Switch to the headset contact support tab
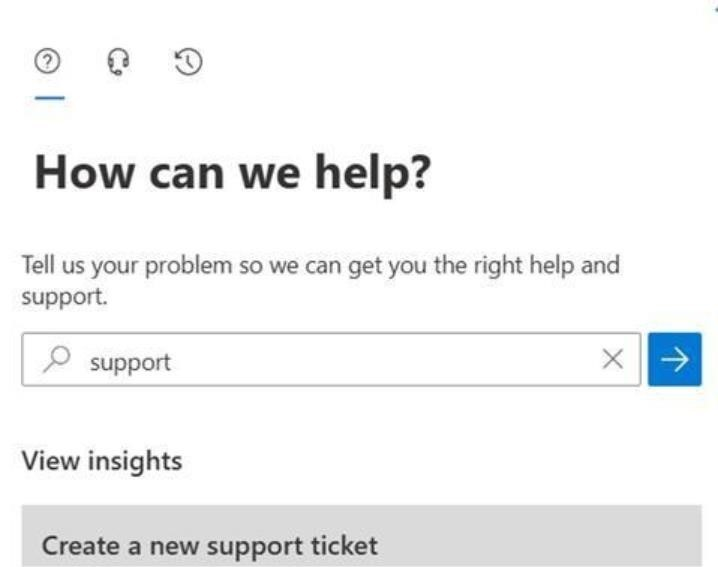This screenshot has width=718, height=567. click(118, 62)
